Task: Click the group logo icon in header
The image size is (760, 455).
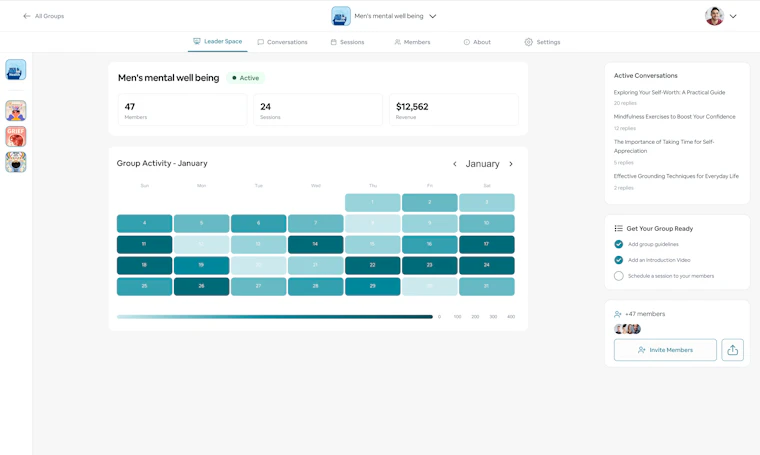Action: (x=341, y=16)
